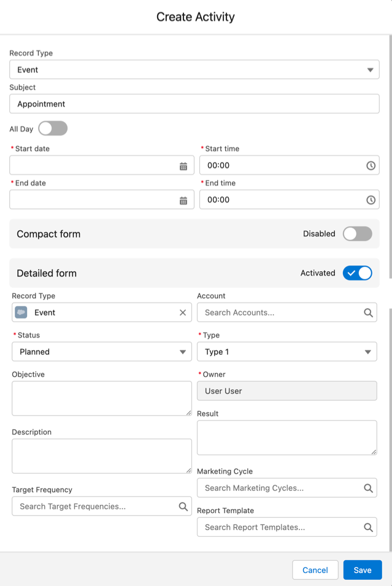Open the Type dropdown showing Type 1
Viewport: 392px width, 586px height.
286,352
